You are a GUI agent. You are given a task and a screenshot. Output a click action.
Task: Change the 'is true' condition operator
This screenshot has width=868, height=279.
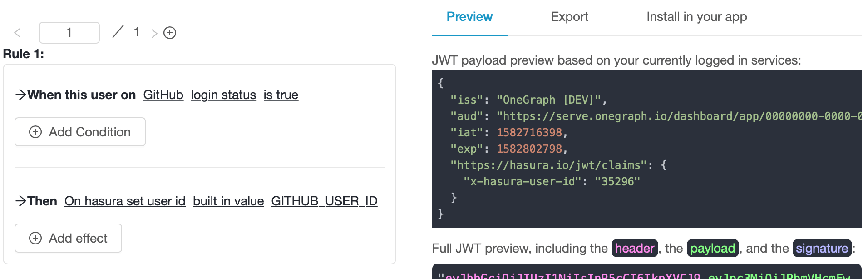point(281,95)
